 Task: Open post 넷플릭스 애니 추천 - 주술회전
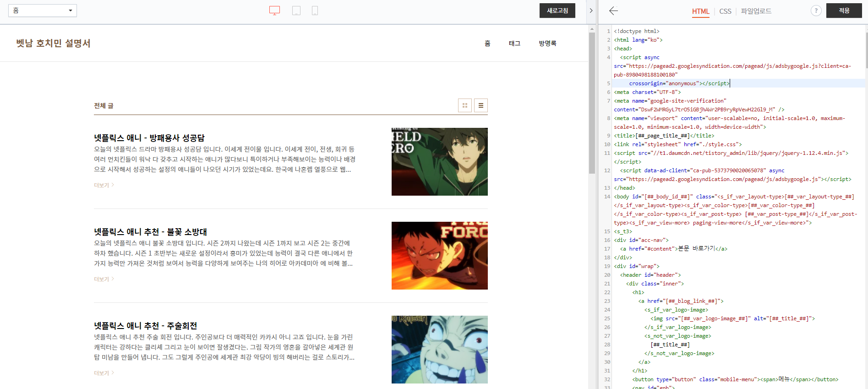[x=146, y=326]
